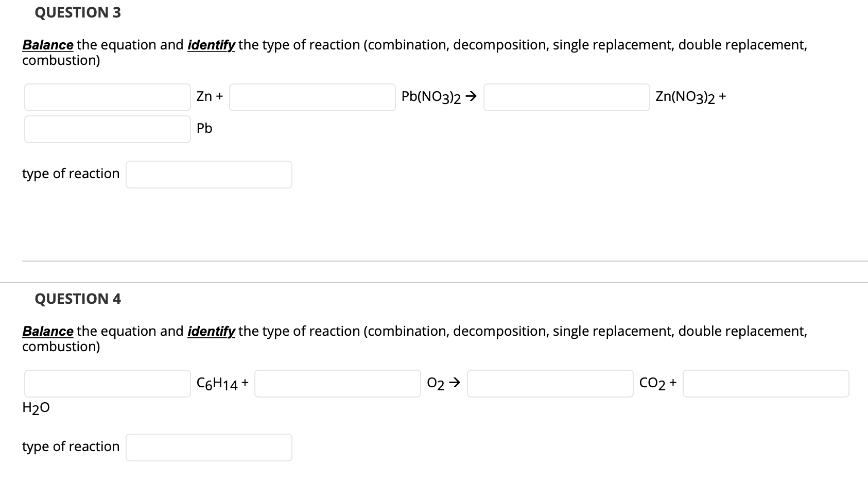This screenshot has height=499, width=868.
Task: Click the arrow symbol in Question 3 equation
Action: (471, 95)
